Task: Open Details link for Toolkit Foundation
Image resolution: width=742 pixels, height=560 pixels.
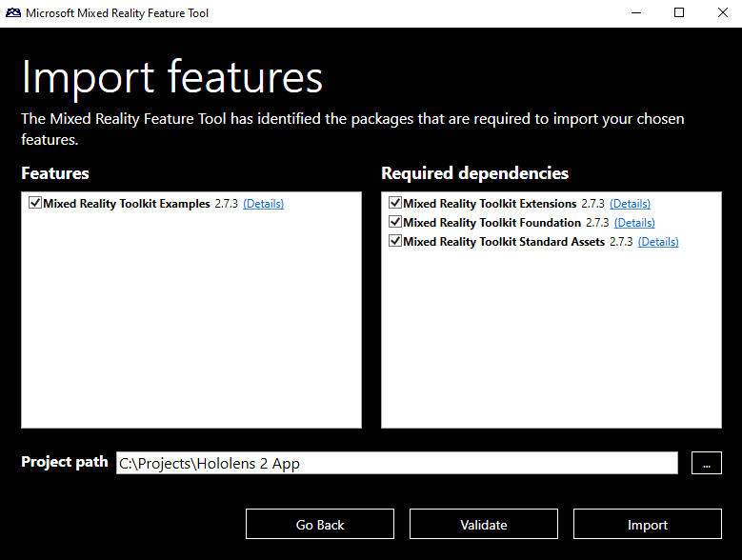Action: pyautogui.click(x=634, y=222)
